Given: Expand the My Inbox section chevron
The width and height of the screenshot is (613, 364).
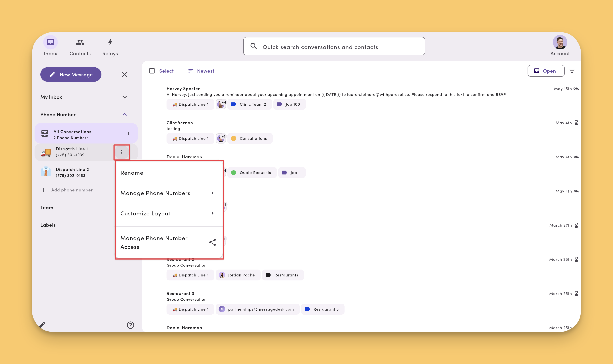Looking at the screenshot, I should 125,97.
